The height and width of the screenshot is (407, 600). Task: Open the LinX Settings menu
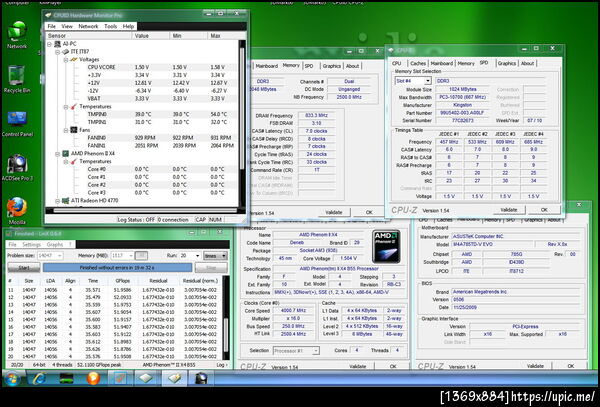[31, 244]
